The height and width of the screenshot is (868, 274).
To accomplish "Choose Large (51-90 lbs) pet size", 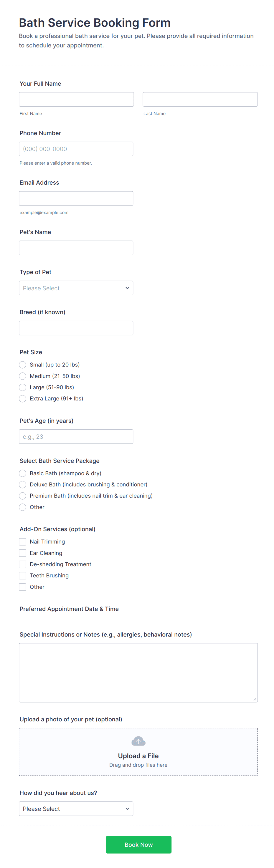I will pyautogui.click(x=23, y=387).
